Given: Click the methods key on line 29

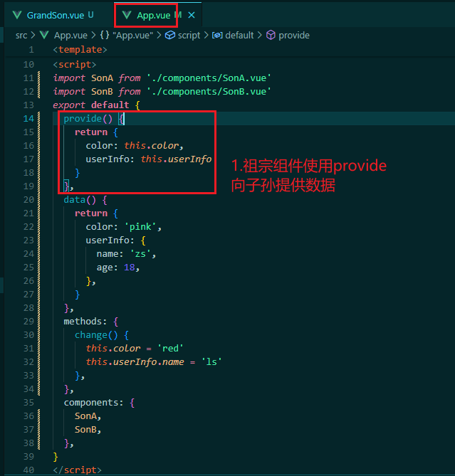Looking at the screenshot, I should (83, 322).
